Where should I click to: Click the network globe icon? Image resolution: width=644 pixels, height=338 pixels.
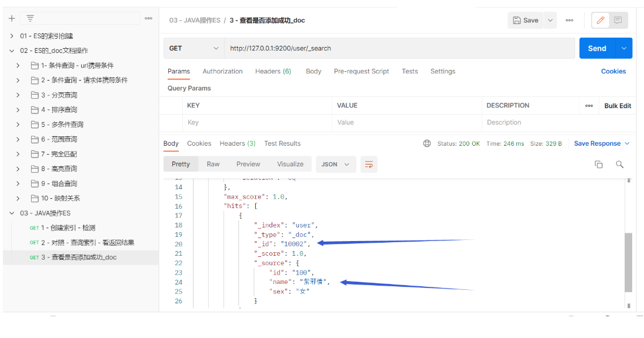coord(427,144)
